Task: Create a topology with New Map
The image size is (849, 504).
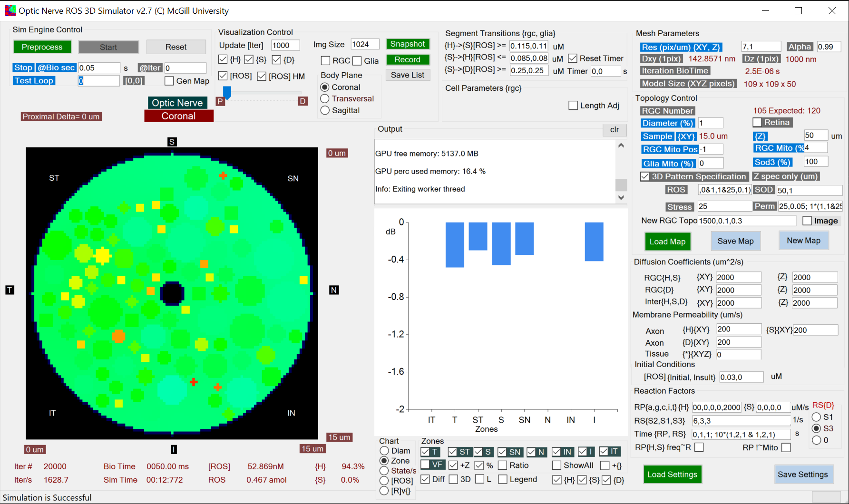Action: 803,240
